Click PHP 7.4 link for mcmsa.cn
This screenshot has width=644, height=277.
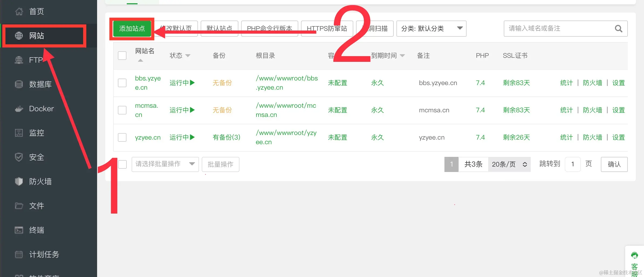pos(480,110)
